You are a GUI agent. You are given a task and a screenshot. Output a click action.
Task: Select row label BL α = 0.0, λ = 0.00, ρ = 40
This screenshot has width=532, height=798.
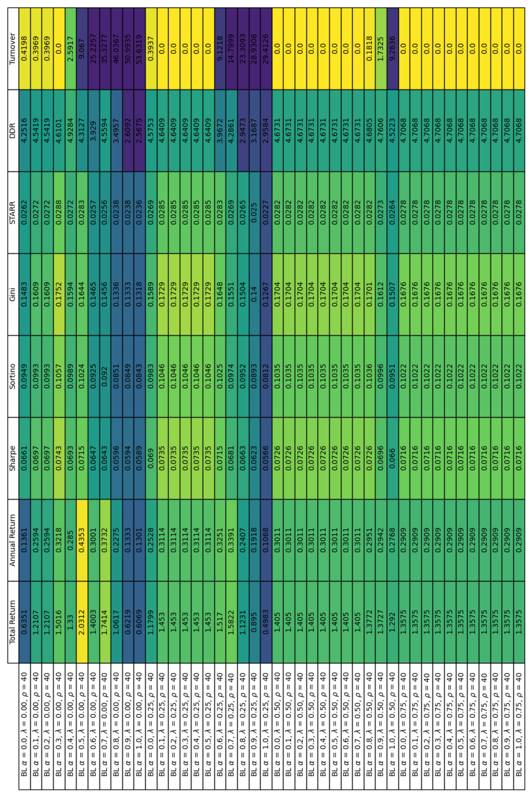pyautogui.click(x=25, y=726)
